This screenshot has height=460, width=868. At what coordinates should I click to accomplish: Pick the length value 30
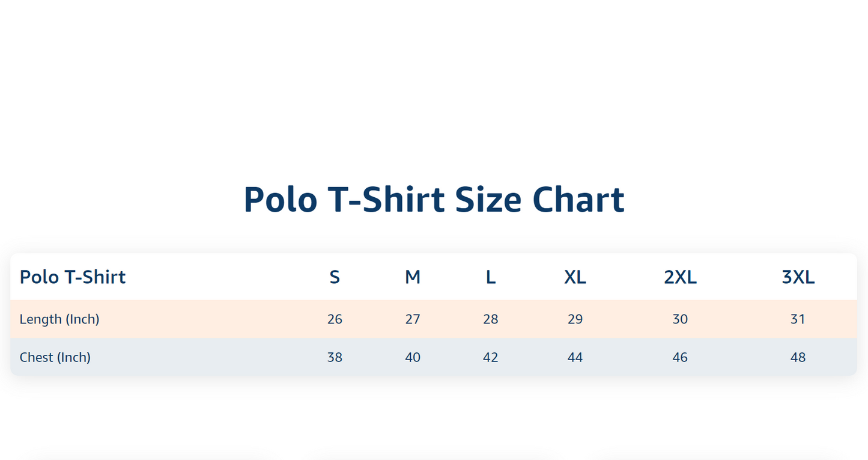pyautogui.click(x=680, y=319)
